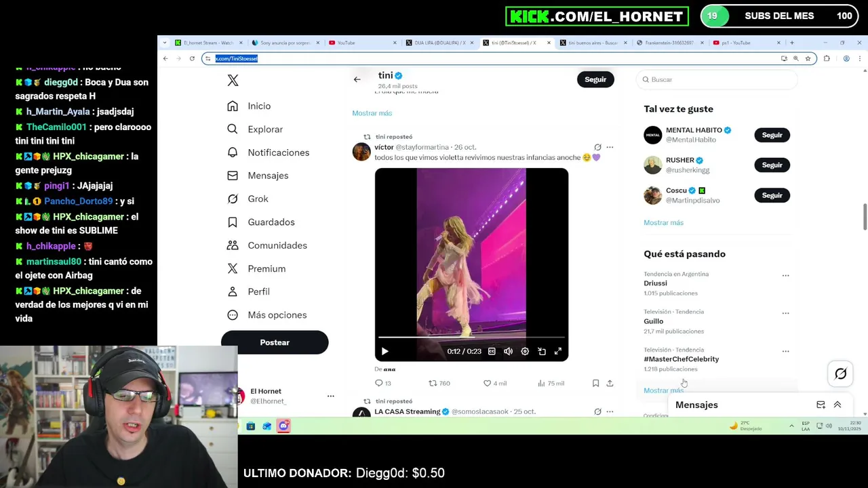Open more options for Guillo trend

785,313
